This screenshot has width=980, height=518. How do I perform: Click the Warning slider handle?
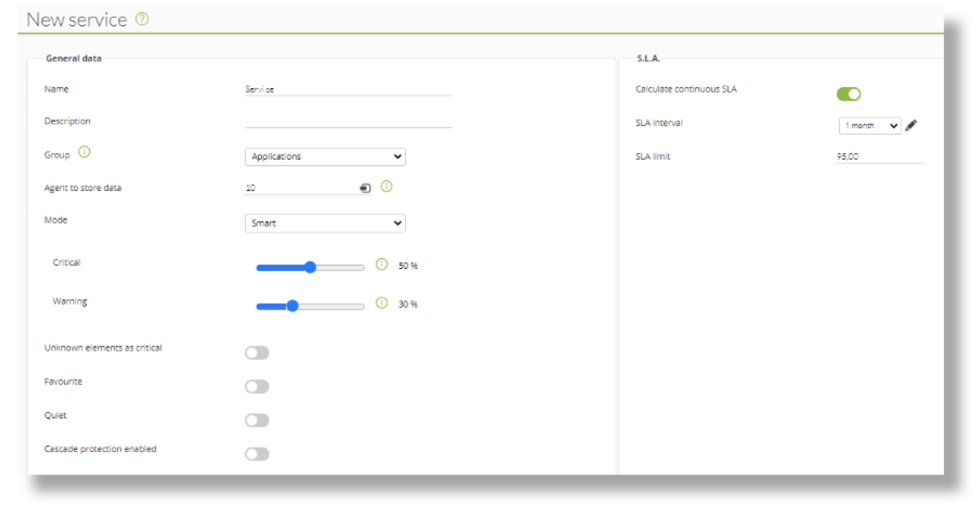click(292, 306)
